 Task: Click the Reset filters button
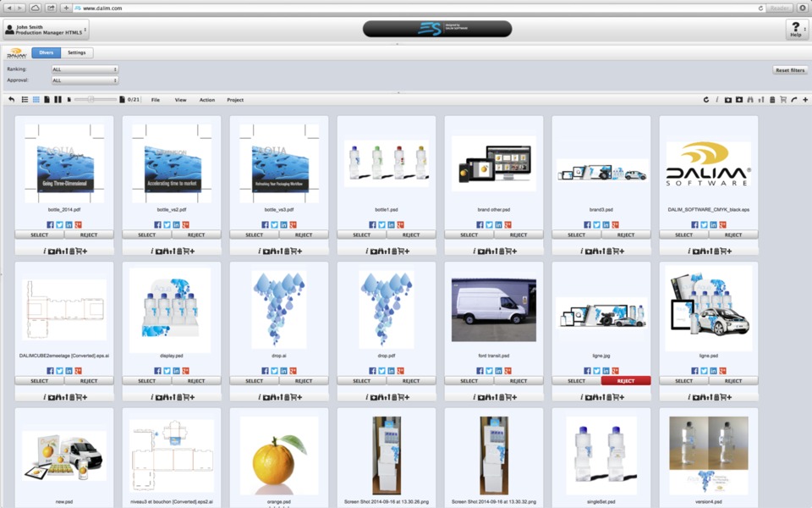pos(789,70)
